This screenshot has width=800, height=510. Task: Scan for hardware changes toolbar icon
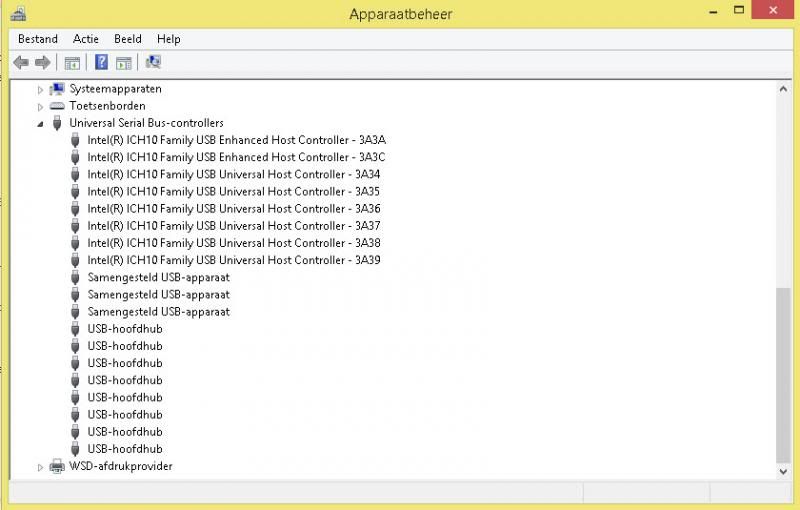click(x=153, y=63)
